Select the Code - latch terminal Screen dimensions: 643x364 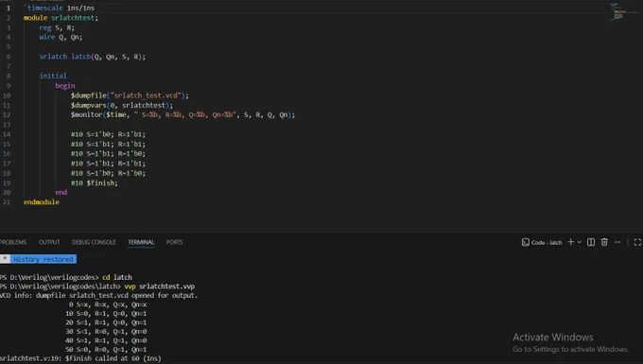(x=542, y=242)
